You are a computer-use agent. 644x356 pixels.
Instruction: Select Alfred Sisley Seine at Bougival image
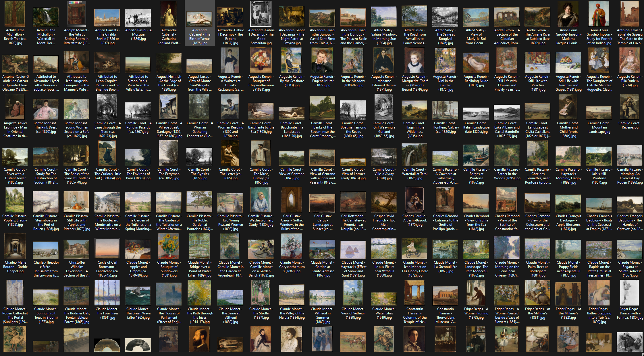pyautogui.click(x=446, y=17)
